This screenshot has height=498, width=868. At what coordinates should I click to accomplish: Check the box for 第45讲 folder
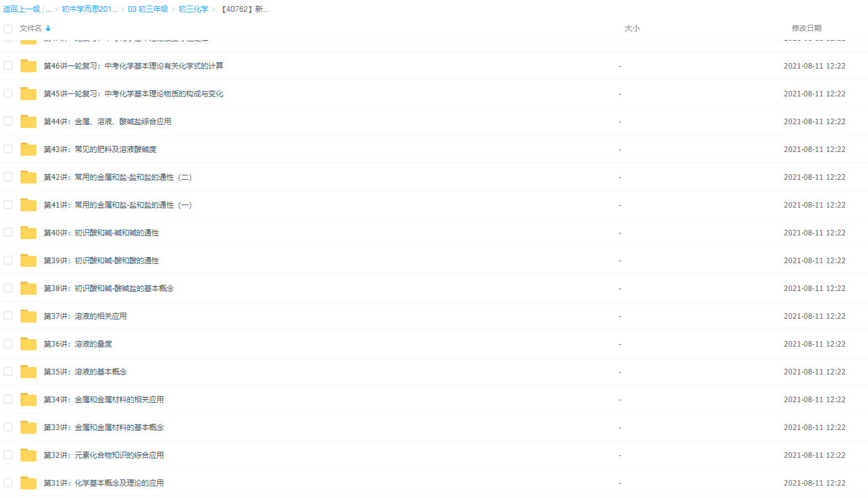8,93
